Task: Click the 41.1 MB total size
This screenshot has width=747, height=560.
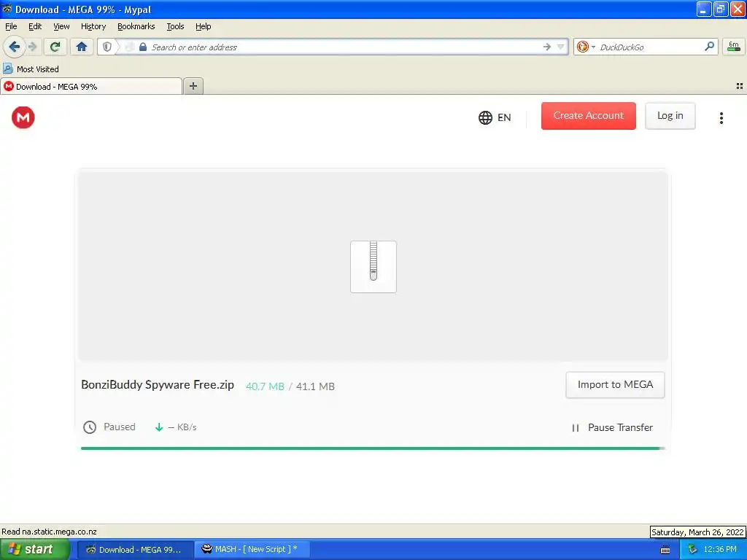Action: pyautogui.click(x=315, y=386)
